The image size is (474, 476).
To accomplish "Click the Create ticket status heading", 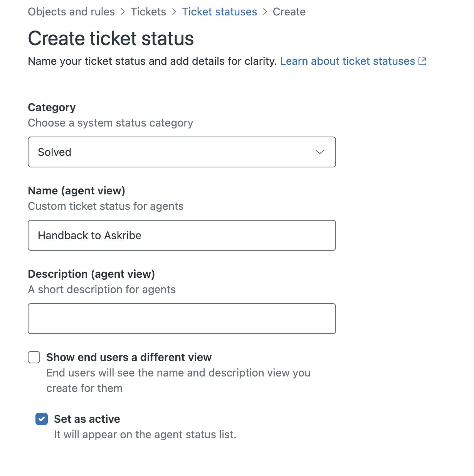I will pos(111,39).
